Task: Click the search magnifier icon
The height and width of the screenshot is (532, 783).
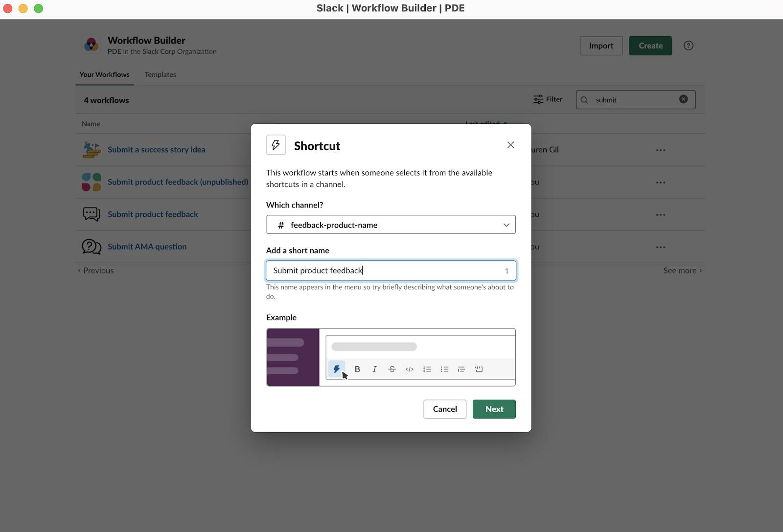Action: [x=584, y=100]
